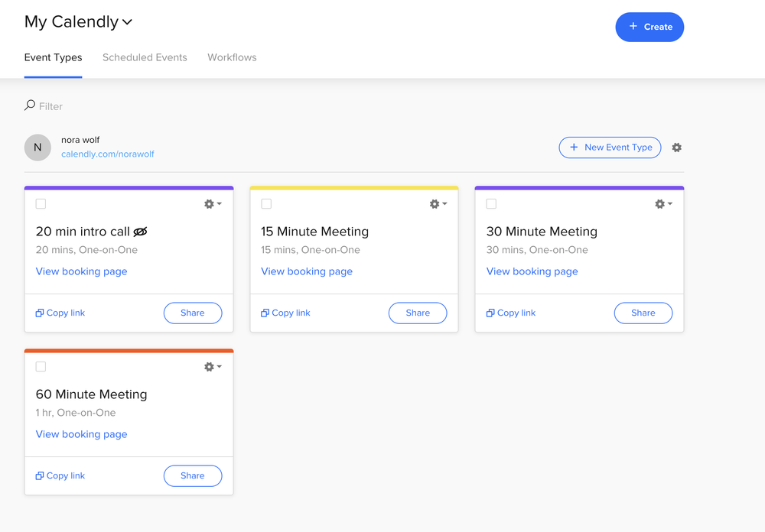Image resolution: width=765 pixels, height=532 pixels.
Task: Focus the Filter input field
Action: [x=50, y=106]
